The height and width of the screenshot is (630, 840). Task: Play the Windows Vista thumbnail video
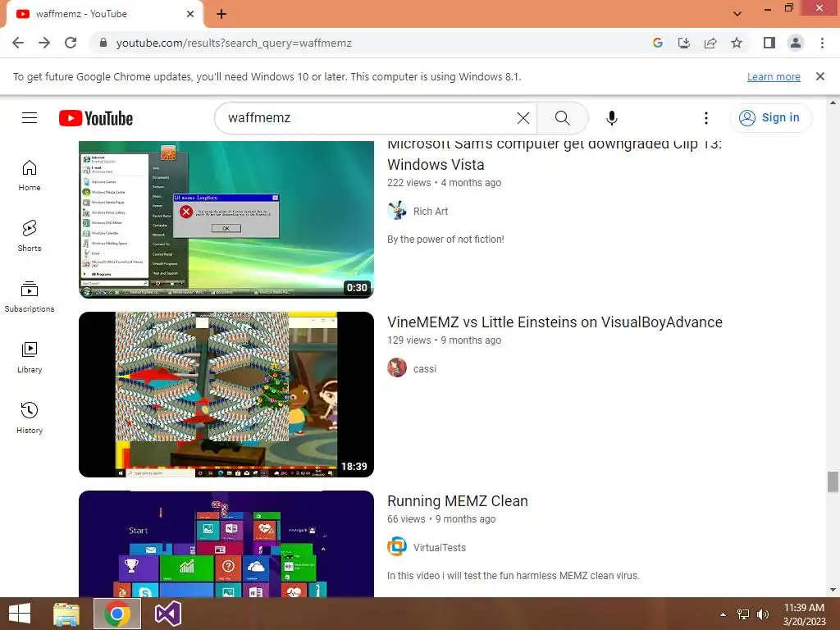tap(226, 220)
